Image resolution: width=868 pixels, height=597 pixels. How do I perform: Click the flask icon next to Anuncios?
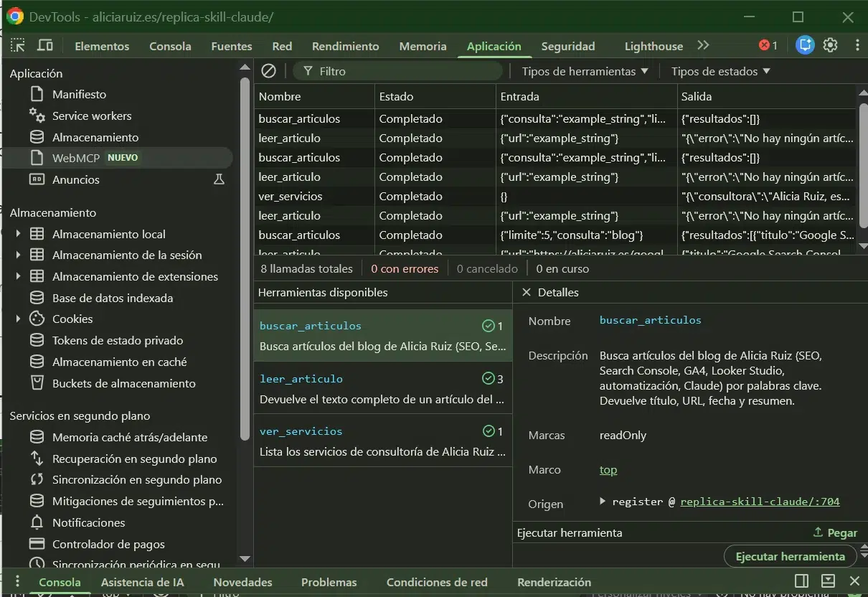pyautogui.click(x=219, y=179)
